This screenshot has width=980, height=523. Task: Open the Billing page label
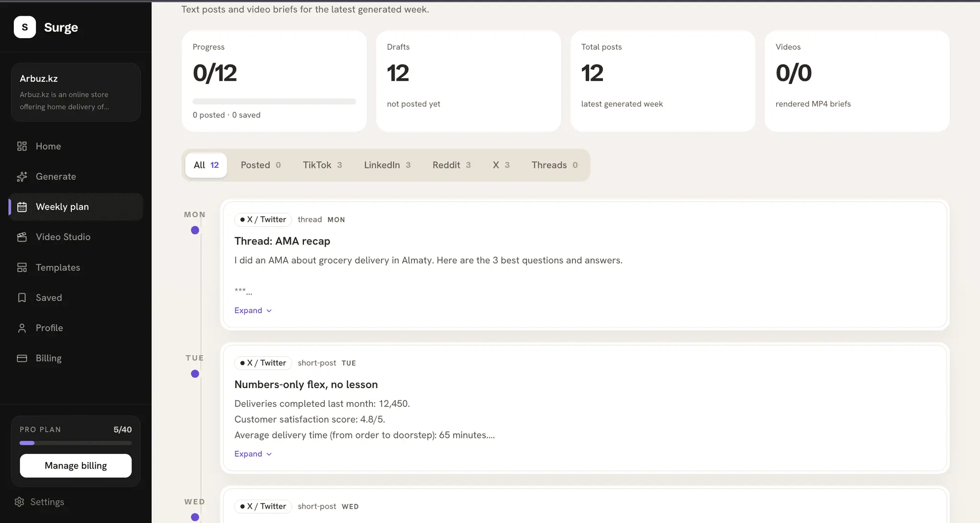pyautogui.click(x=49, y=358)
